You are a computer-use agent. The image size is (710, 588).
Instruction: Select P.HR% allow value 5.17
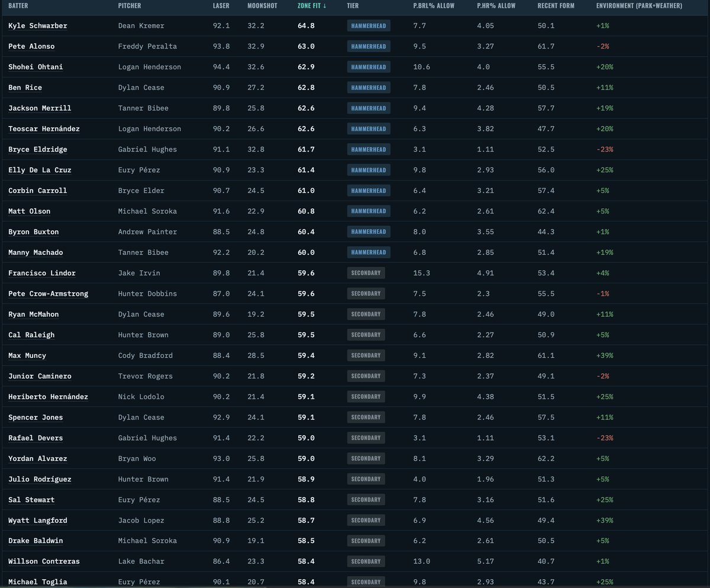[485, 561]
